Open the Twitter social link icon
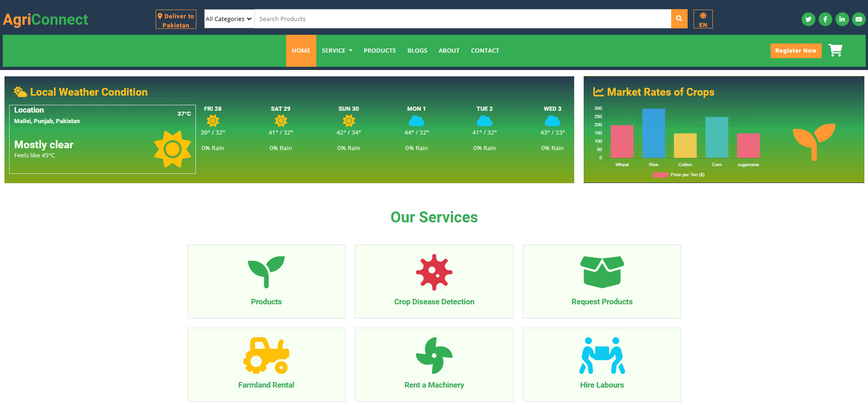The image size is (868, 405). coord(808,19)
